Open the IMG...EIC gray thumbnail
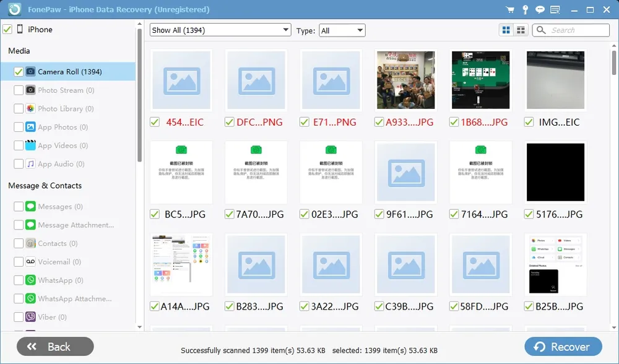619x364 pixels. point(555,80)
